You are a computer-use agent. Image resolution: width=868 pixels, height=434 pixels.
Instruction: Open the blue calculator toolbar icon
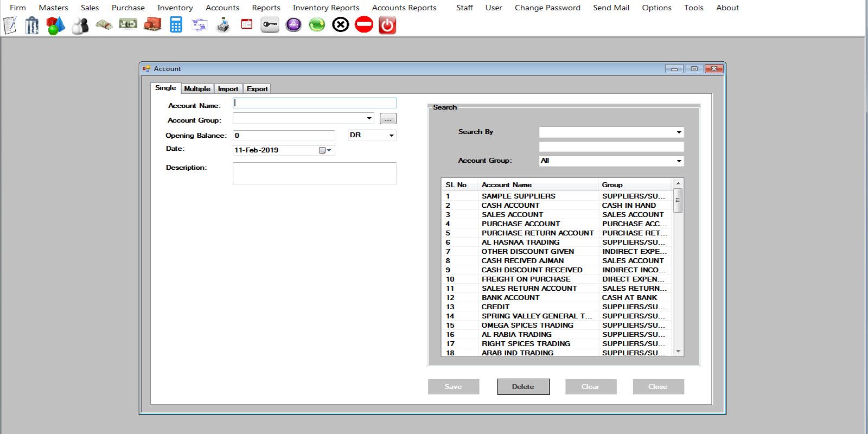click(176, 24)
